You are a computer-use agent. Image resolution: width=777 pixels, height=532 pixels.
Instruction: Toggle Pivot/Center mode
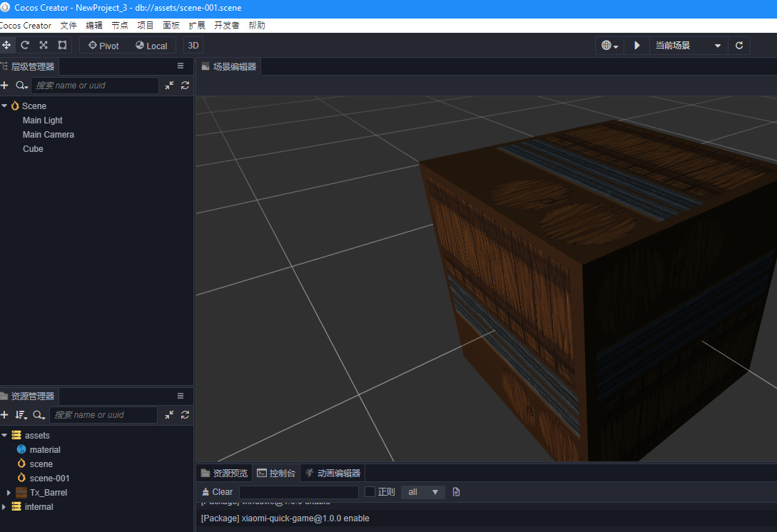[x=104, y=46]
